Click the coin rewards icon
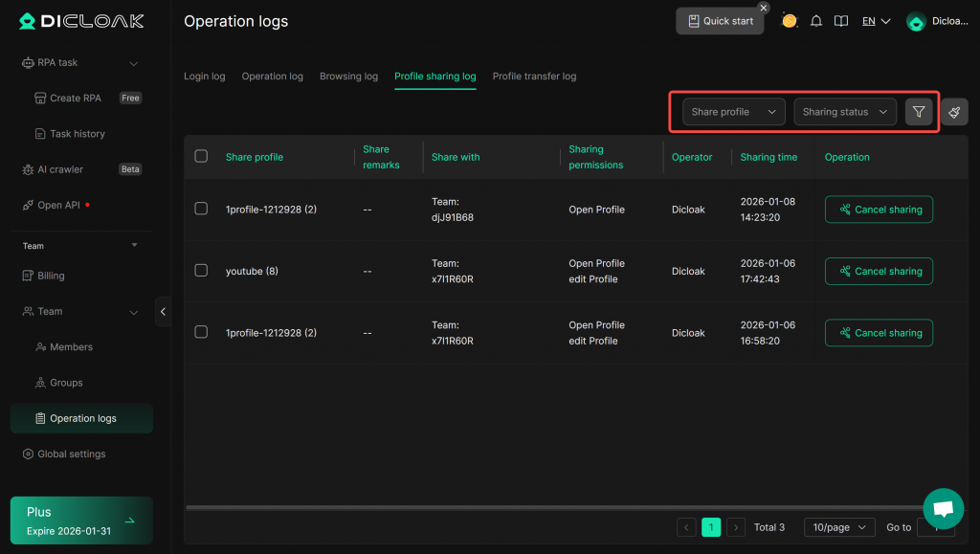980x554 pixels. (790, 21)
